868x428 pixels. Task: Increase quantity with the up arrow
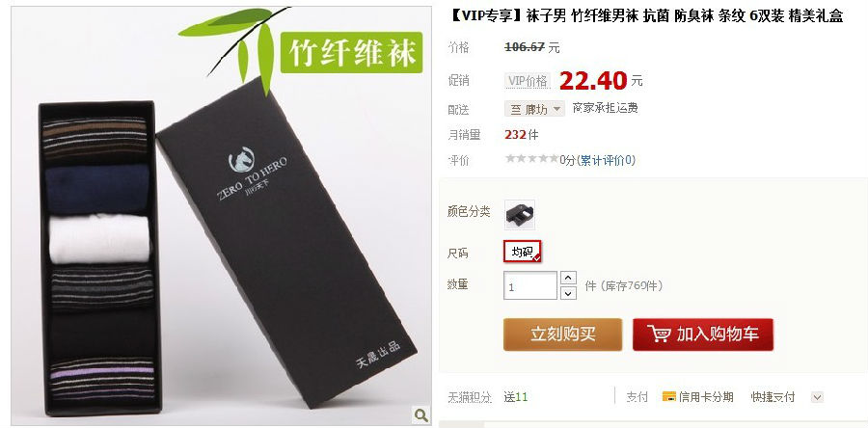(x=568, y=278)
